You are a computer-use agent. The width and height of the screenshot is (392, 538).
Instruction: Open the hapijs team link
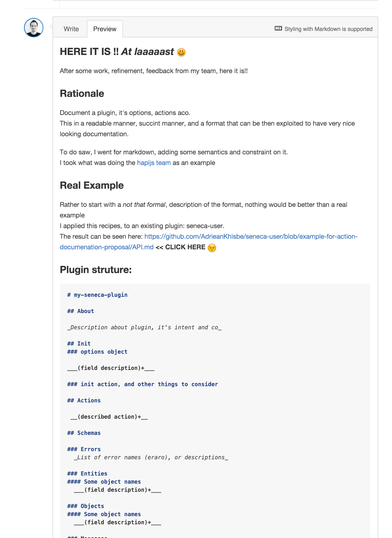tap(154, 163)
